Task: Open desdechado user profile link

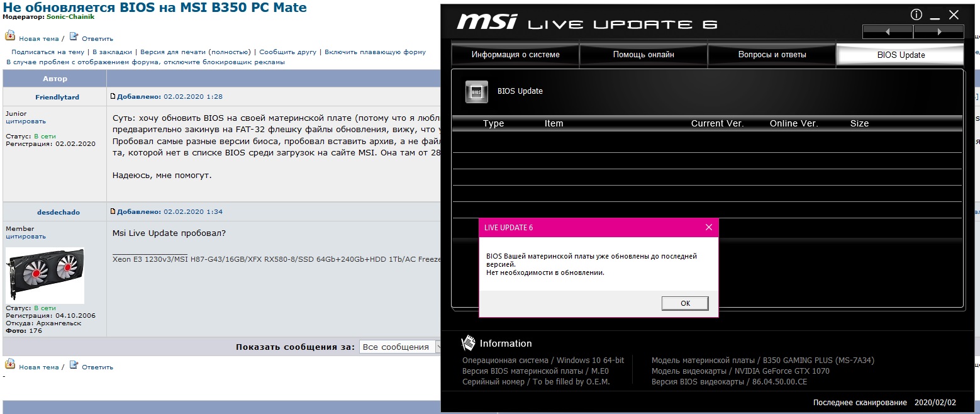Action: pos(58,213)
